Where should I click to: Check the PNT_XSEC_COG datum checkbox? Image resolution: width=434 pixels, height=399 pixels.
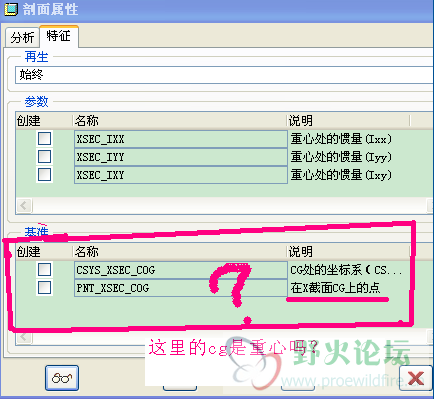coord(44,287)
